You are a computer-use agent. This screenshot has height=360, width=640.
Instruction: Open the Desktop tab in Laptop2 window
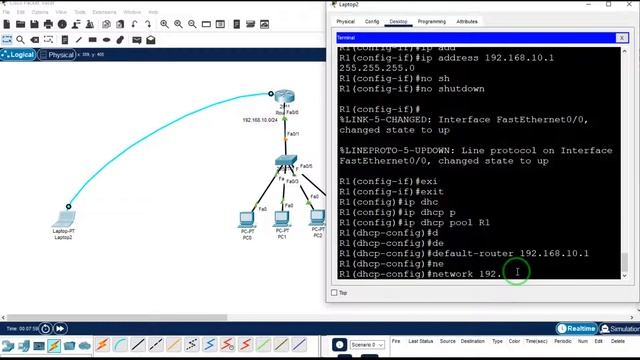[x=398, y=22]
